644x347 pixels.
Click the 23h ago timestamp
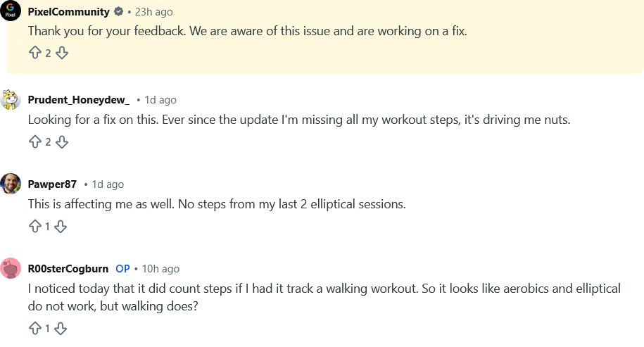coord(153,12)
